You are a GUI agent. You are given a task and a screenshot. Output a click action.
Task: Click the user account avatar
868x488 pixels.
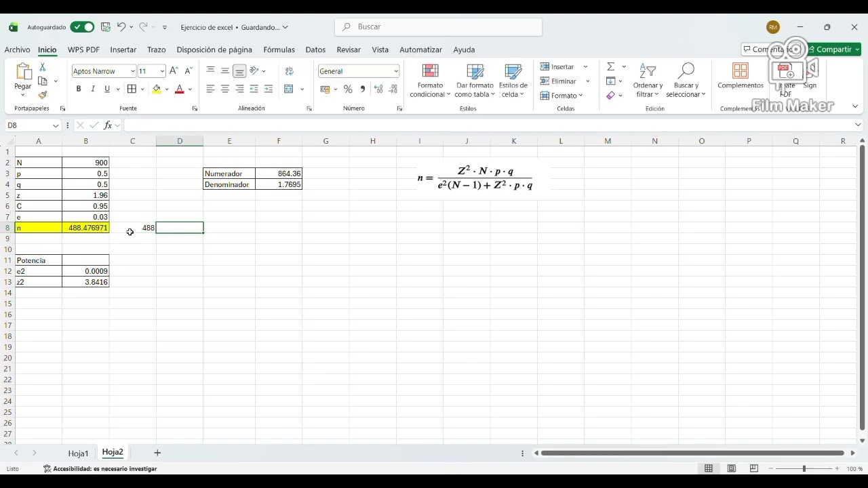click(x=773, y=27)
